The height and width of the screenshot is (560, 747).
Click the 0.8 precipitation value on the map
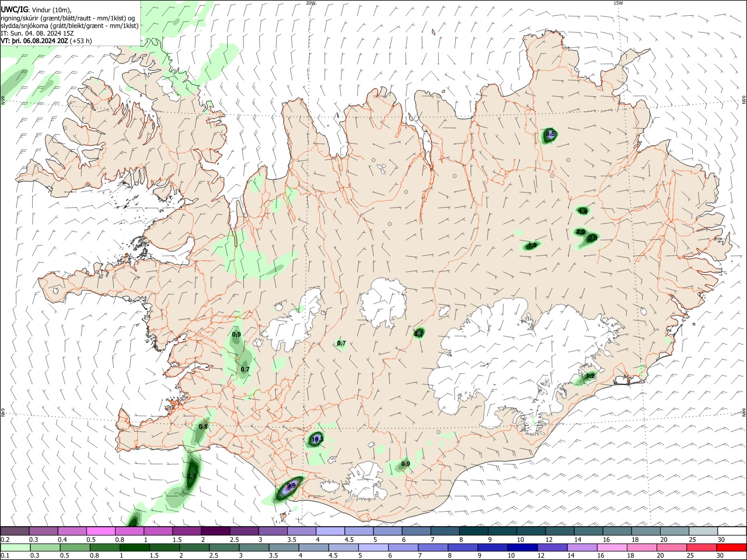tap(203, 426)
